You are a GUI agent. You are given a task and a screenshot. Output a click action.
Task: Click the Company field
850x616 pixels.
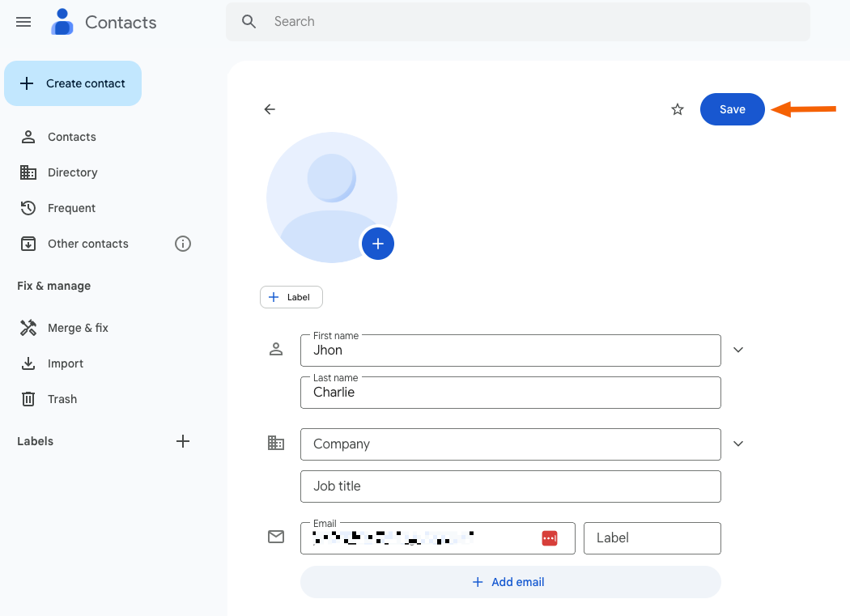[511, 444]
